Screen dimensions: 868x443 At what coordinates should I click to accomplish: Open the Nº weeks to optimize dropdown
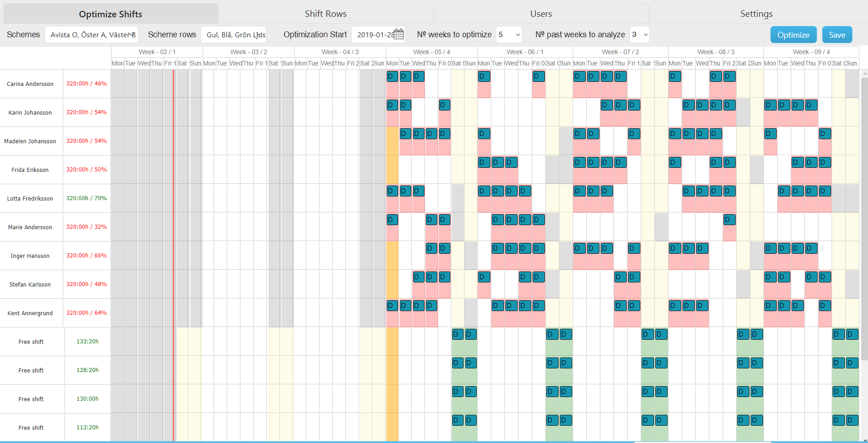[x=509, y=35]
